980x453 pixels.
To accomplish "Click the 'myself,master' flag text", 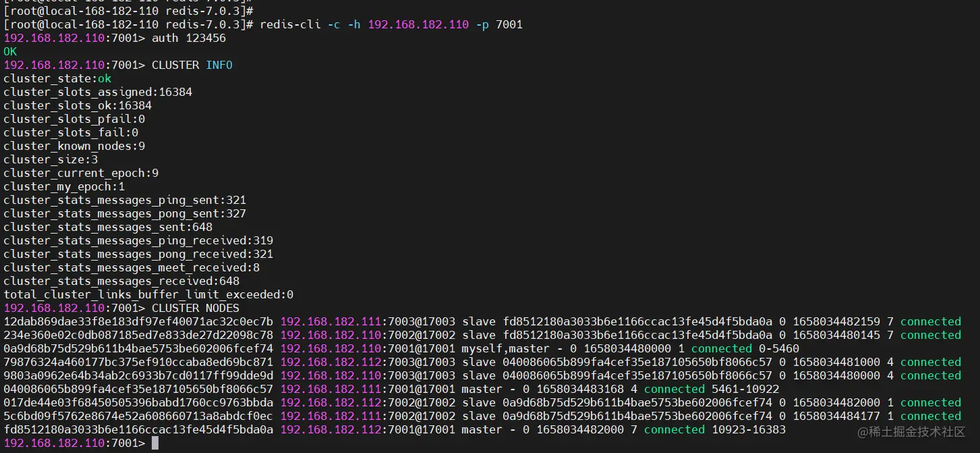I will pyautogui.click(x=506, y=349).
